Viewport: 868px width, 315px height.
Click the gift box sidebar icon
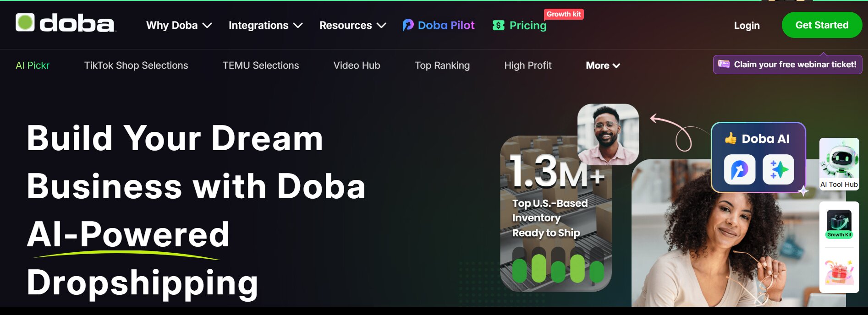click(839, 272)
